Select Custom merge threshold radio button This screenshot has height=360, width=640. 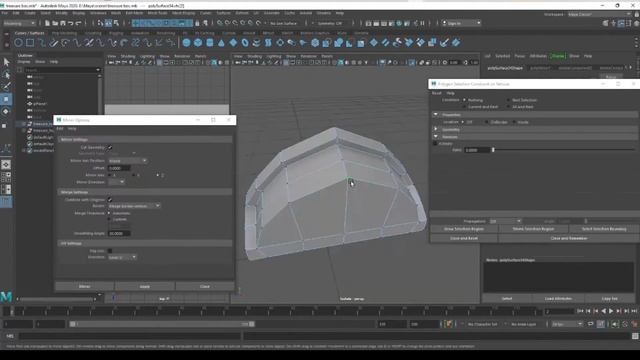tap(109, 220)
